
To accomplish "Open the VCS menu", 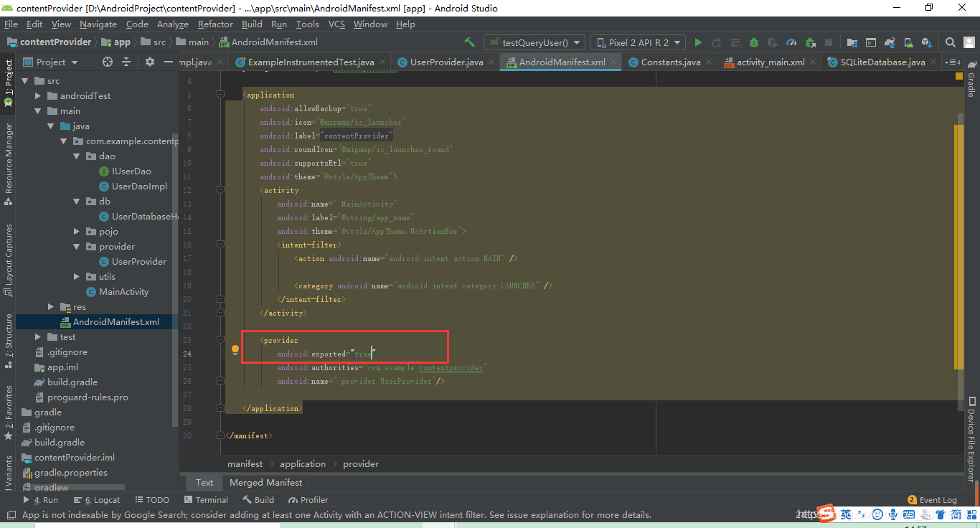I will point(336,24).
